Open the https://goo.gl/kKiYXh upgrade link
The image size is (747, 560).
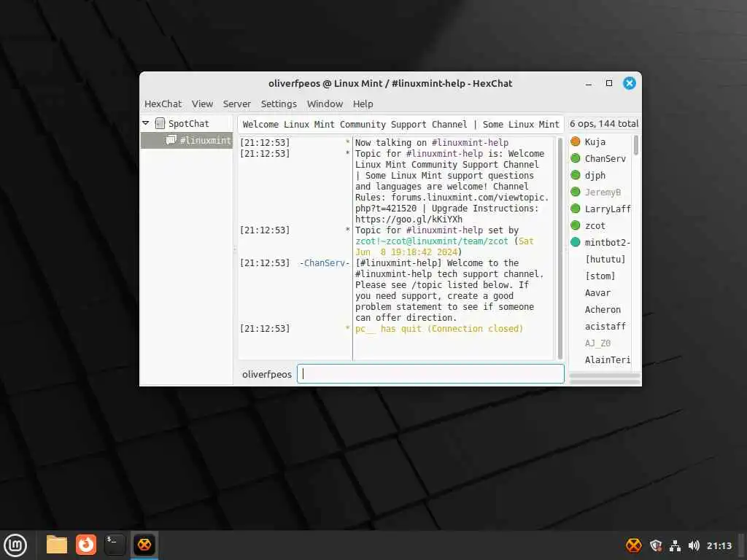409,219
